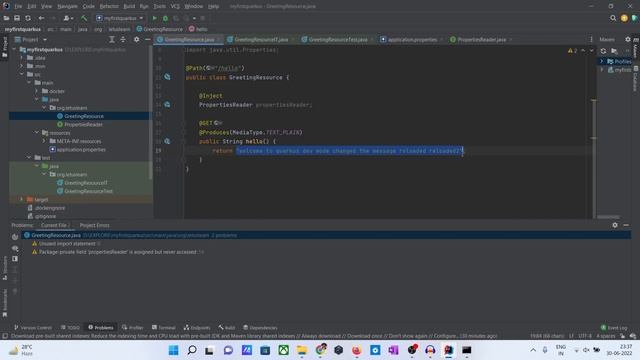Build project with the hammer icon

[x=84, y=18]
